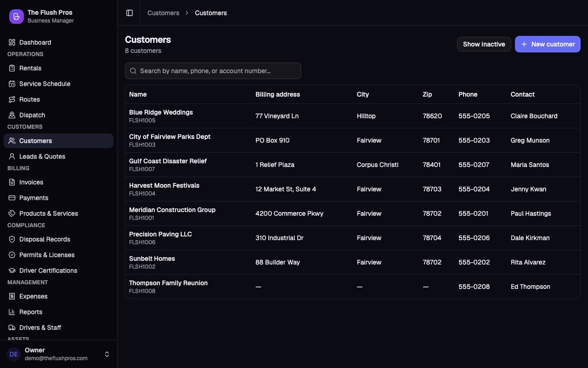The width and height of the screenshot is (588, 368).
Task: Click the City column header
Action: [x=363, y=94]
